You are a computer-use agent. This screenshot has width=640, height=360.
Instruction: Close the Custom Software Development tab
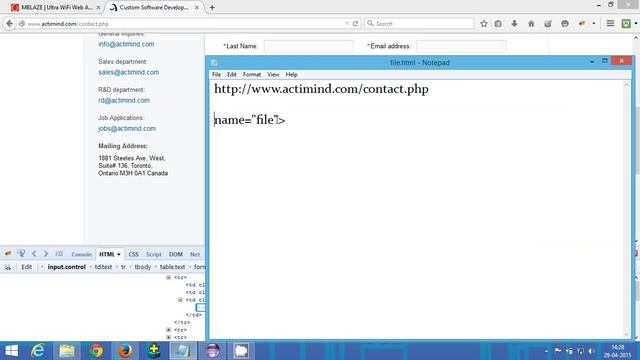point(197,7)
